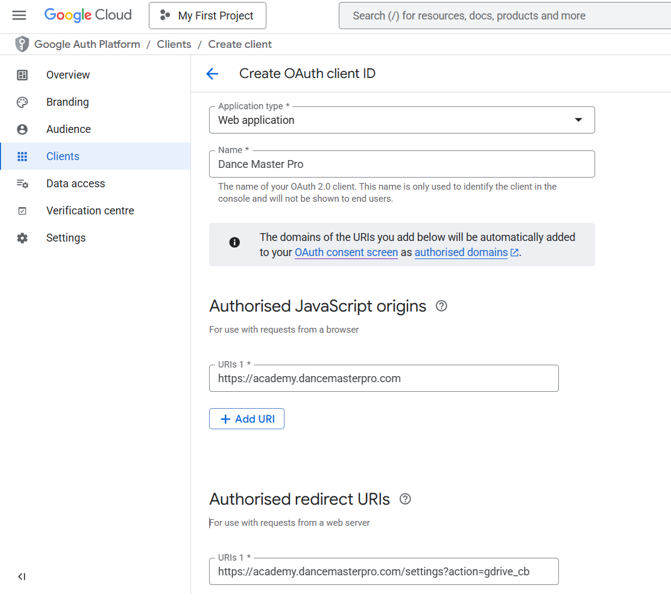Click the Add URI button
Screen dimensions: 671x605
pos(247,419)
